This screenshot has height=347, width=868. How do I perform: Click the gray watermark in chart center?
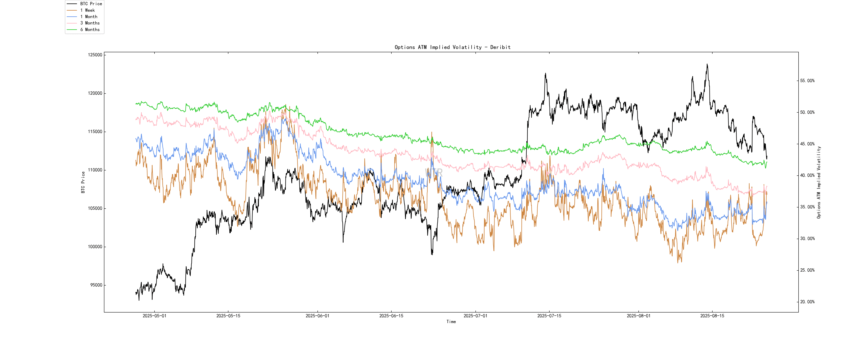coord(434,173)
